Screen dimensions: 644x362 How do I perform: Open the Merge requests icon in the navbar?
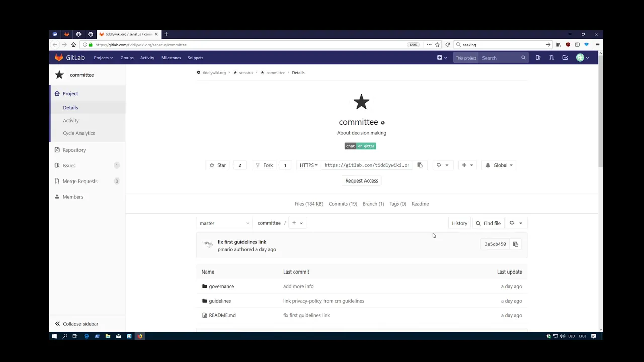551,58
